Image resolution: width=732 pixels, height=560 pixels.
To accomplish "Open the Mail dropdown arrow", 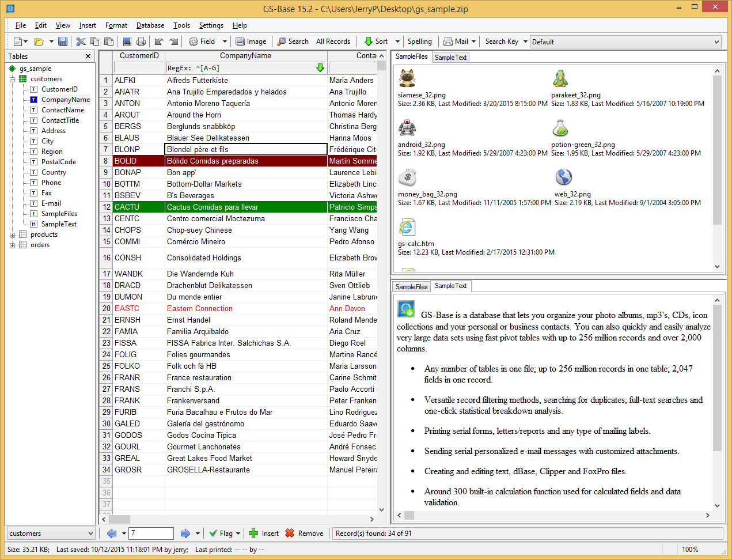I will pos(474,41).
